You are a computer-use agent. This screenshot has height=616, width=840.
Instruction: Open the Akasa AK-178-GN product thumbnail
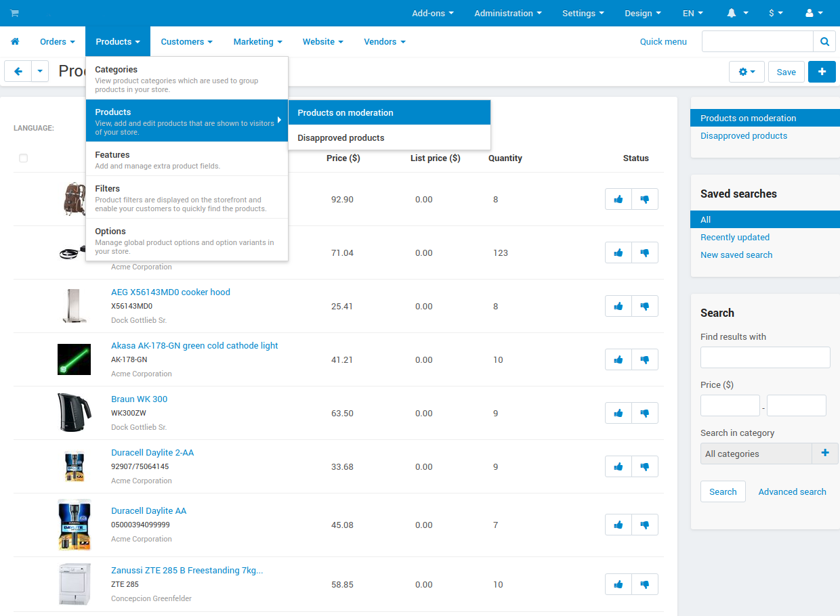pyautogui.click(x=74, y=359)
